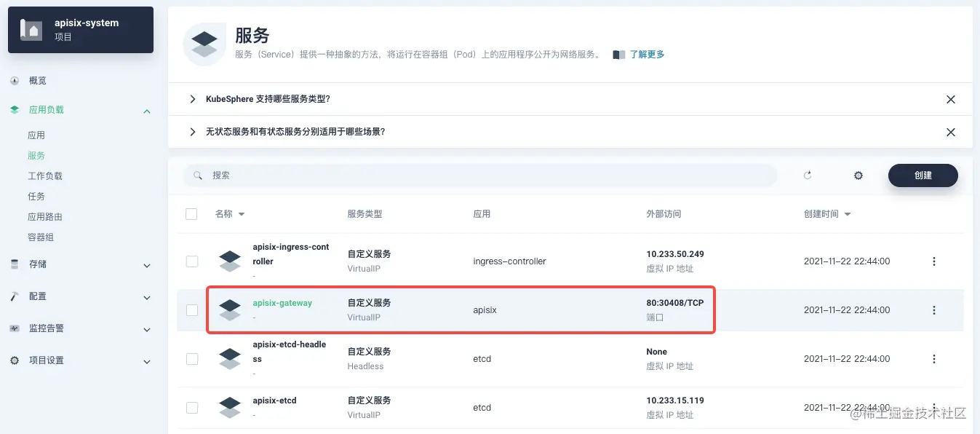
Task: Open the apisix-ingress-controller service link
Action: pos(291,254)
